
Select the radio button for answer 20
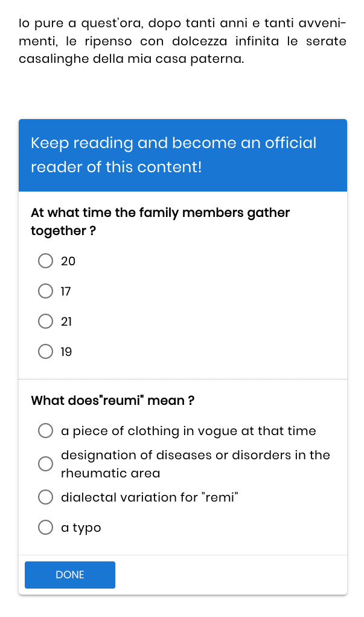(46, 261)
